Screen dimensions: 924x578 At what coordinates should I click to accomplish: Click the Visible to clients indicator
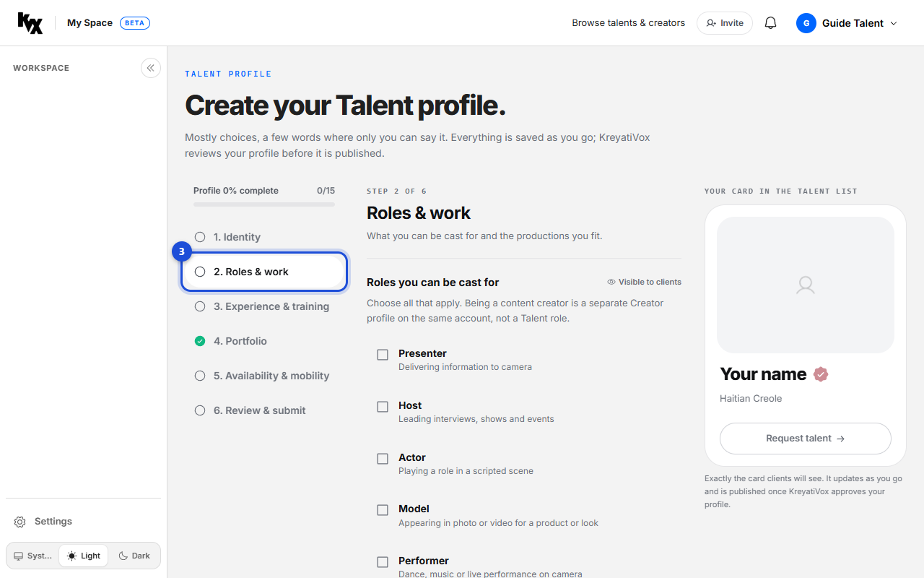(644, 282)
